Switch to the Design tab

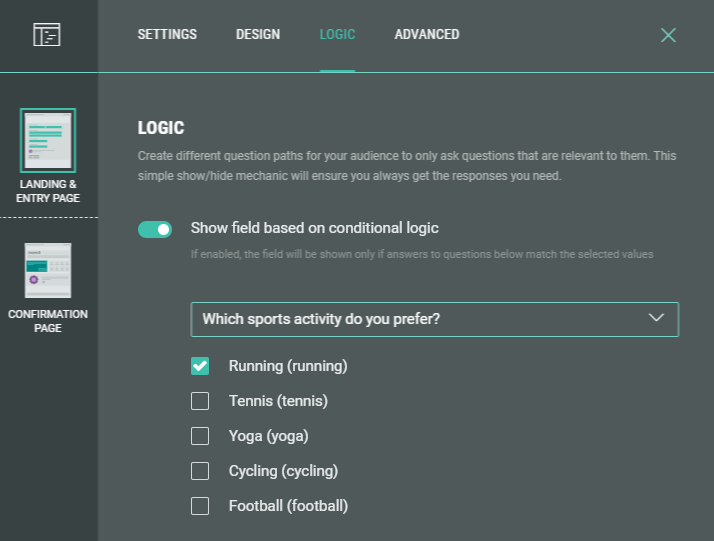[258, 35]
